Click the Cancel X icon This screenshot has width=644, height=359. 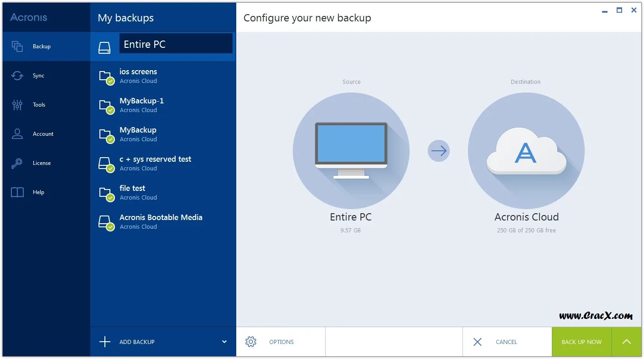478,342
